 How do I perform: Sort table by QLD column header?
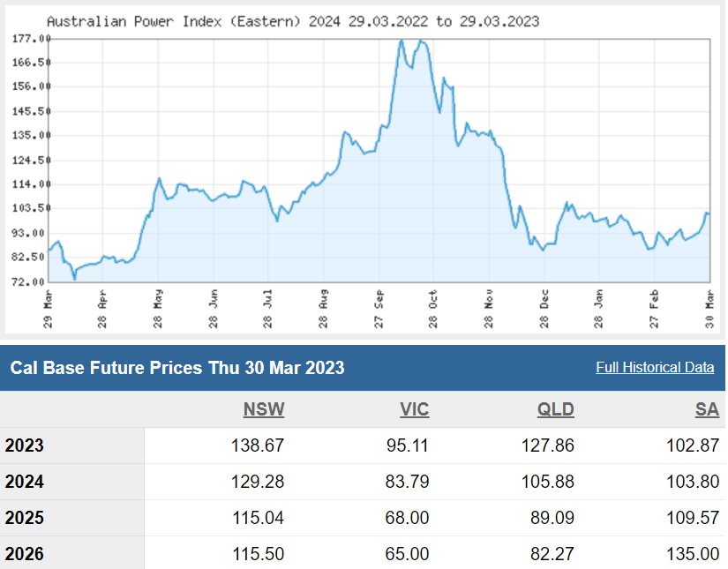(555, 409)
